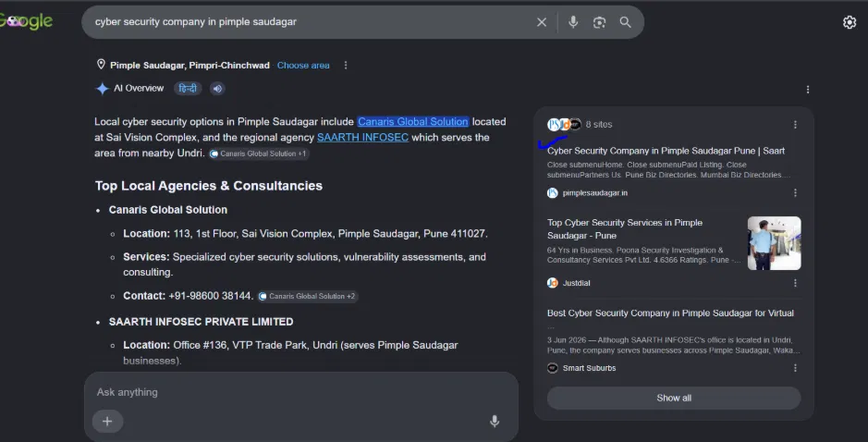Open Top Cyber Security Services in Pimple Saudagar result

(625, 228)
